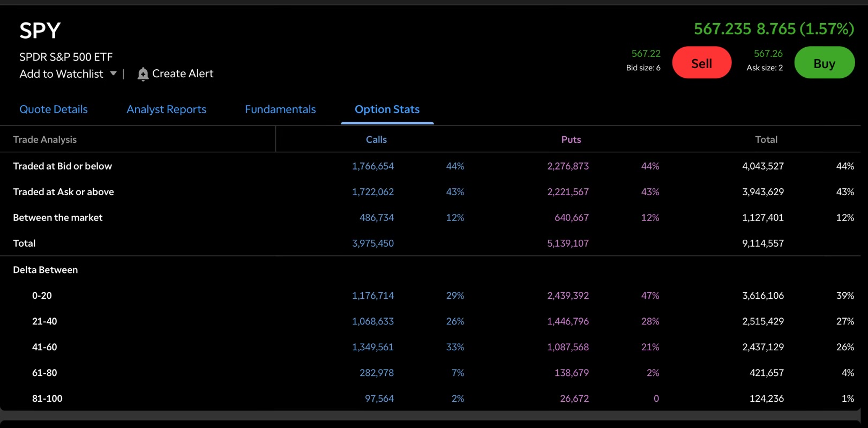This screenshot has width=868, height=428.
Task: Click the Total column header
Action: (766, 139)
